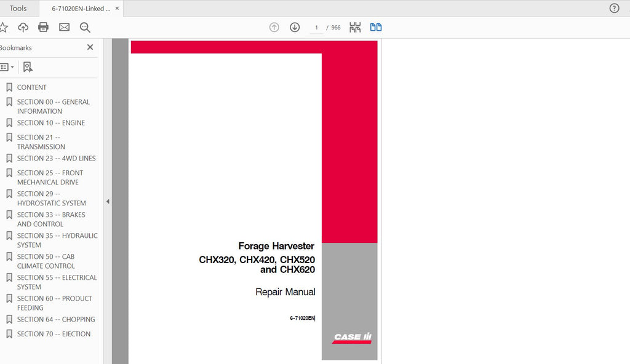
Task: Open SECTION 64 -- CHOPPING bookmark
Action: [56, 319]
